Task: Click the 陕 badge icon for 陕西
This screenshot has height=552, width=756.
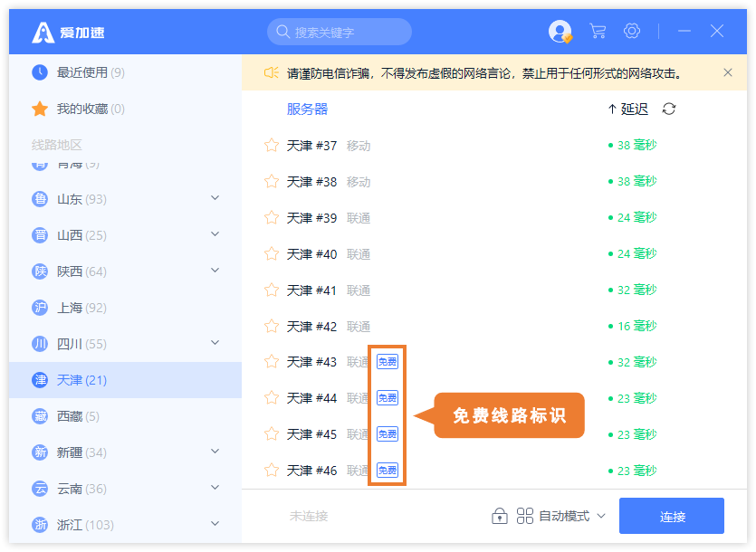Action: (x=40, y=271)
